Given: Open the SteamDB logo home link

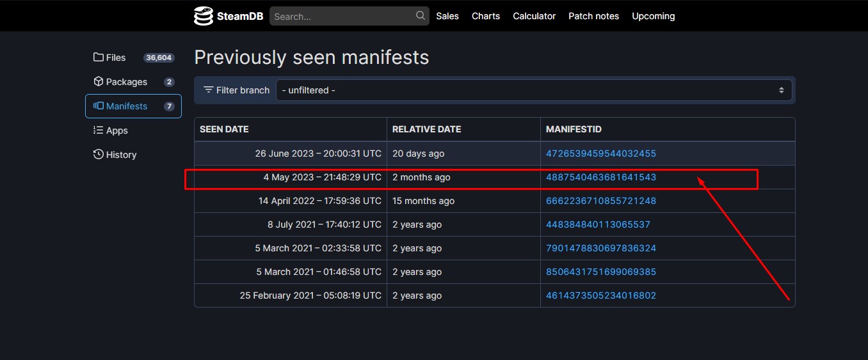Looking at the screenshot, I should (x=227, y=16).
